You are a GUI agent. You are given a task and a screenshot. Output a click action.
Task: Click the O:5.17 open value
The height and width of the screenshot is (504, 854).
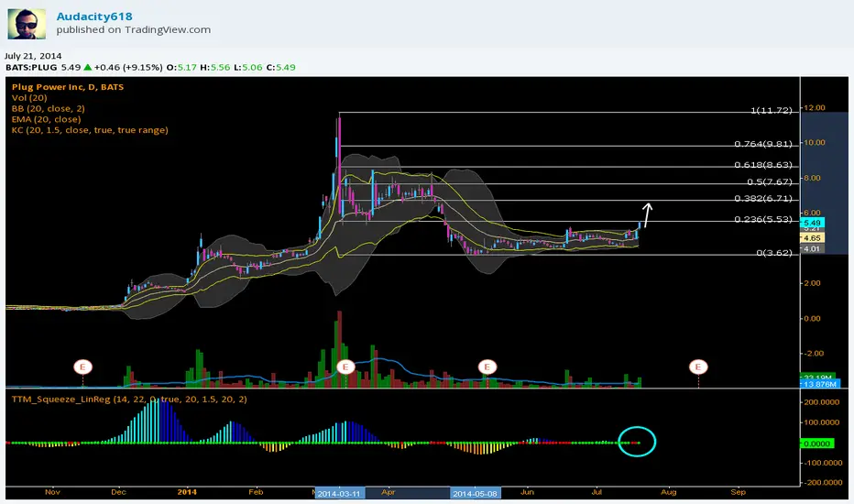click(x=181, y=68)
